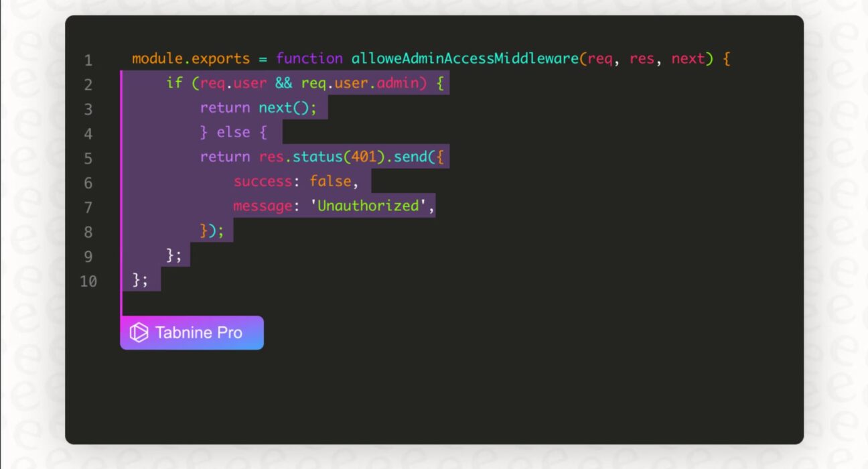The height and width of the screenshot is (469, 868).
Task: Click the Tabnine hexagon logo icon
Action: pos(139,333)
